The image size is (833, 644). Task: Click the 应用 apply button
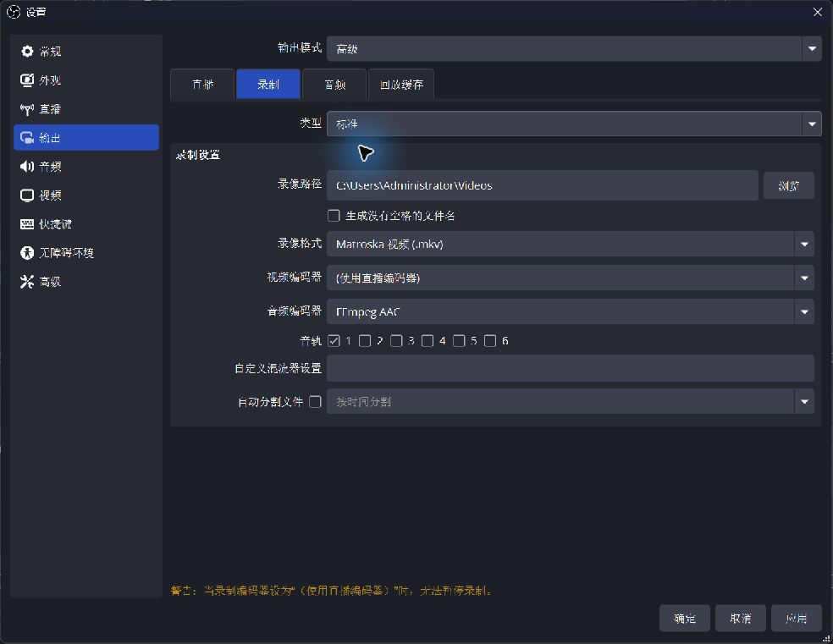[x=796, y=619]
